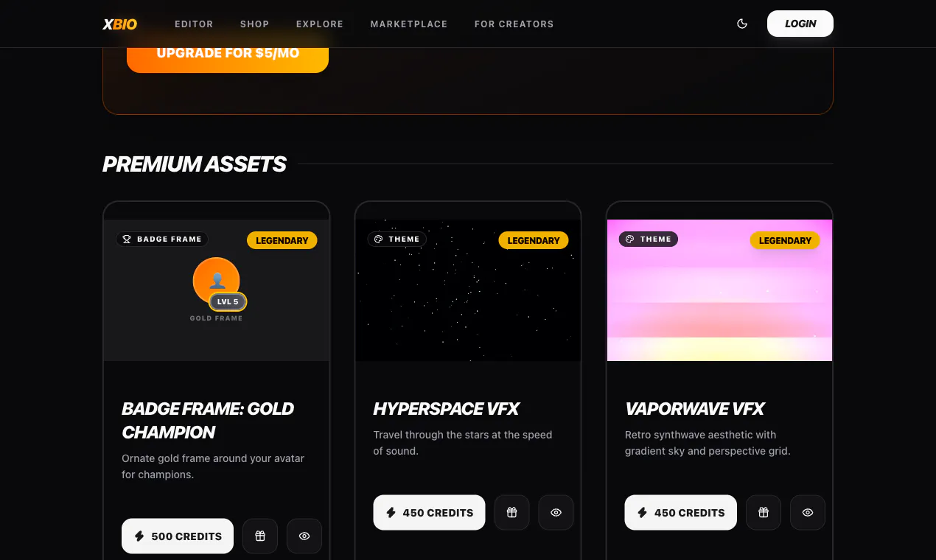The height and width of the screenshot is (560, 936).
Task: Toggle dark mode moon icon
Action: click(742, 24)
